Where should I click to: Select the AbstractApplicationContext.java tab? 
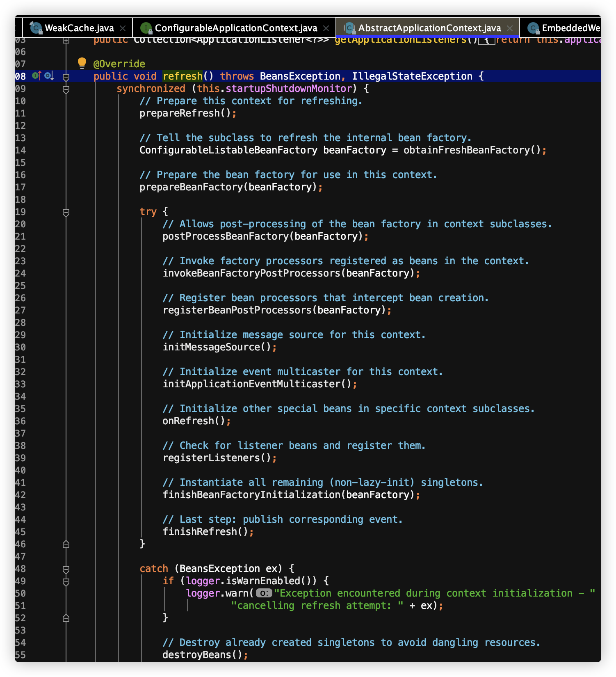tap(428, 28)
